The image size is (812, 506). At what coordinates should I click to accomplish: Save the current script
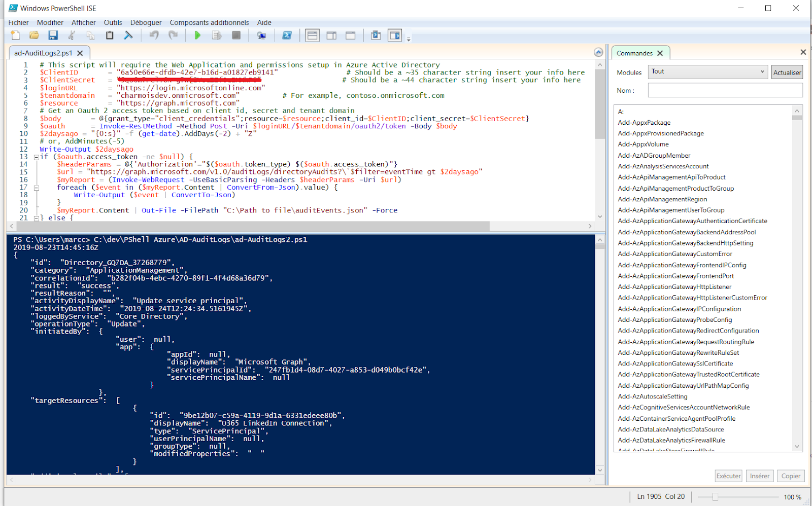52,35
